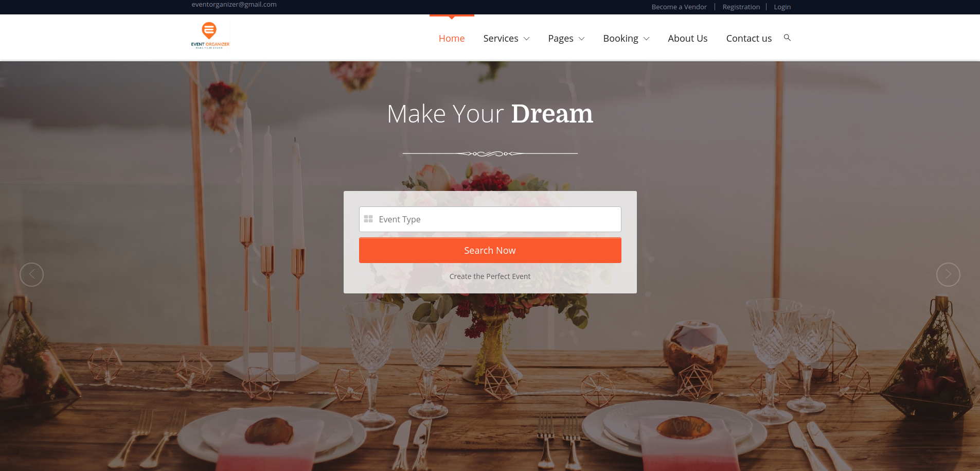This screenshot has width=980, height=471.
Task: Expand the Pages dropdown chevron
Action: [x=581, y=39]
